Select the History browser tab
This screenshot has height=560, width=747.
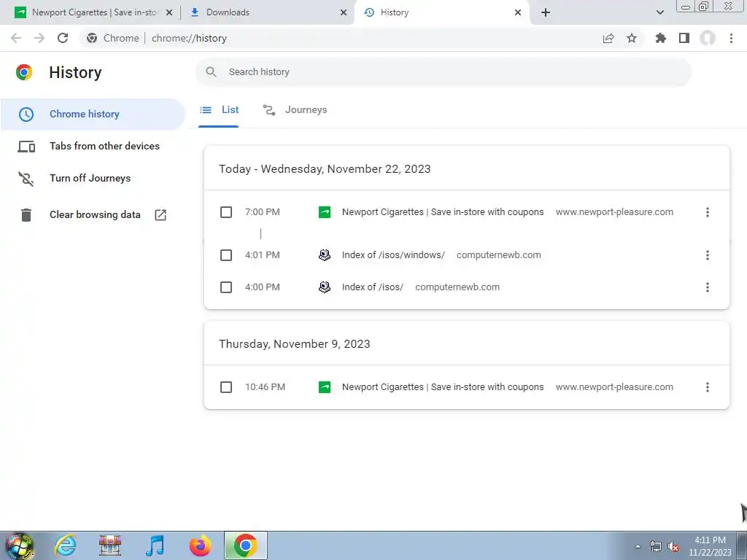pyautogui.click(x=441, y=12)
